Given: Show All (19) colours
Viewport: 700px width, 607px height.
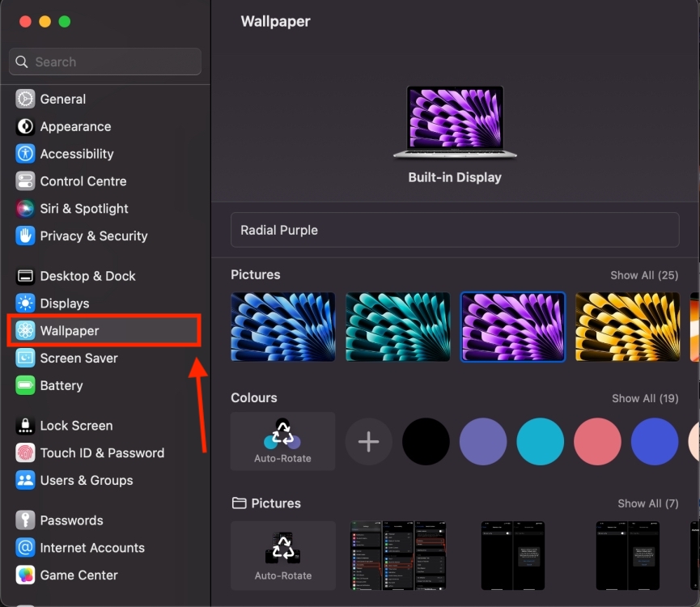Looking at the screenshot, I should coord(645,398).
